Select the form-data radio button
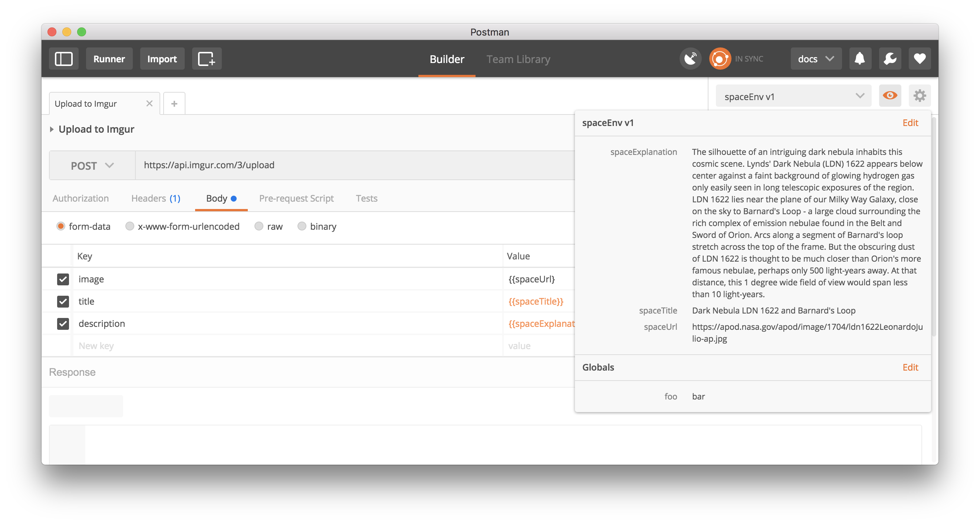980x524 pixels. (60, 226)
